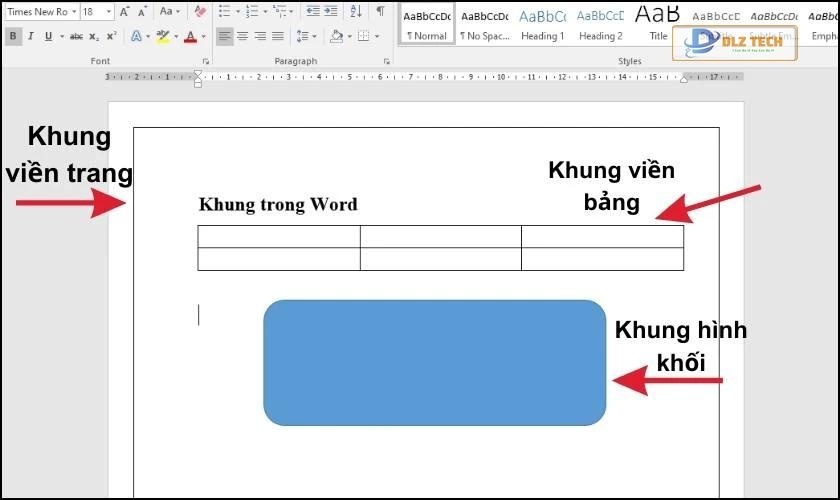This screenshot has height=500, width=840.
Task: Click the Strikethrough icon
Action: click(x=77, y=36)
